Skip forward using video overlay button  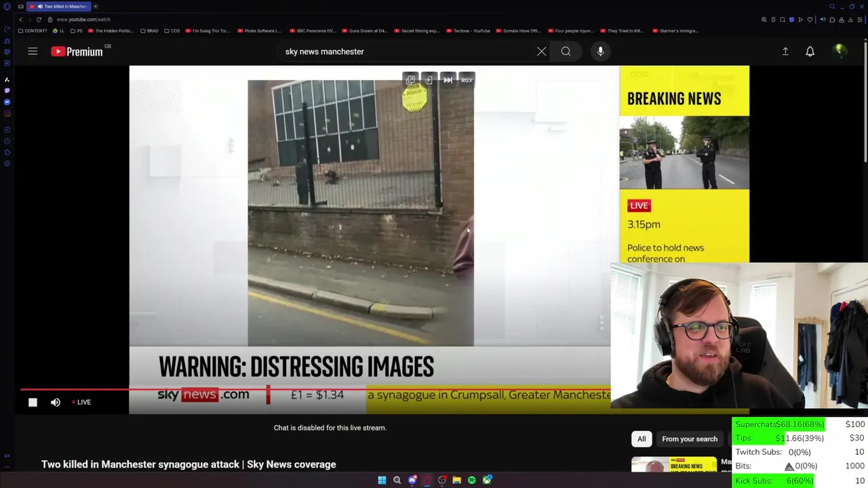[448, 80]
